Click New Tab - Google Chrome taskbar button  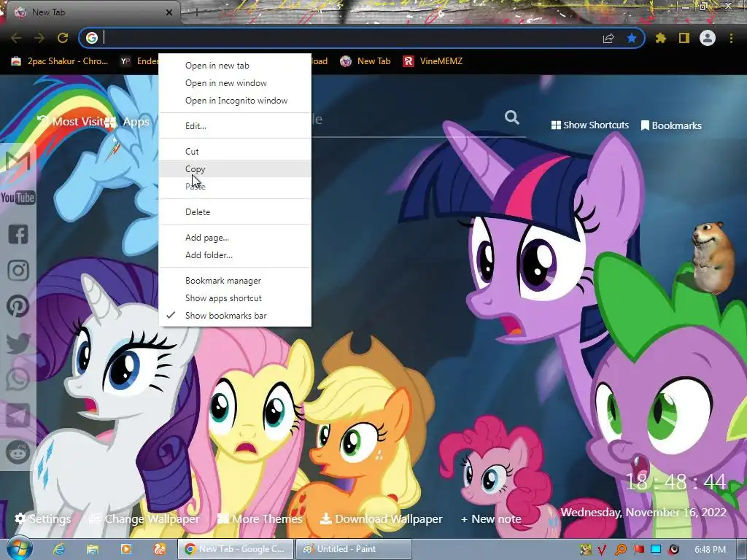click(x=236, y=549)
